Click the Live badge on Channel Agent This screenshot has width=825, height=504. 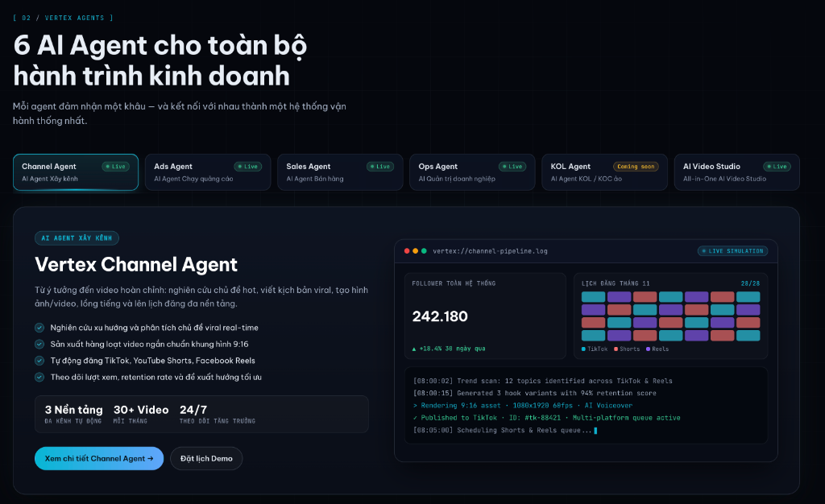[116, 167]
